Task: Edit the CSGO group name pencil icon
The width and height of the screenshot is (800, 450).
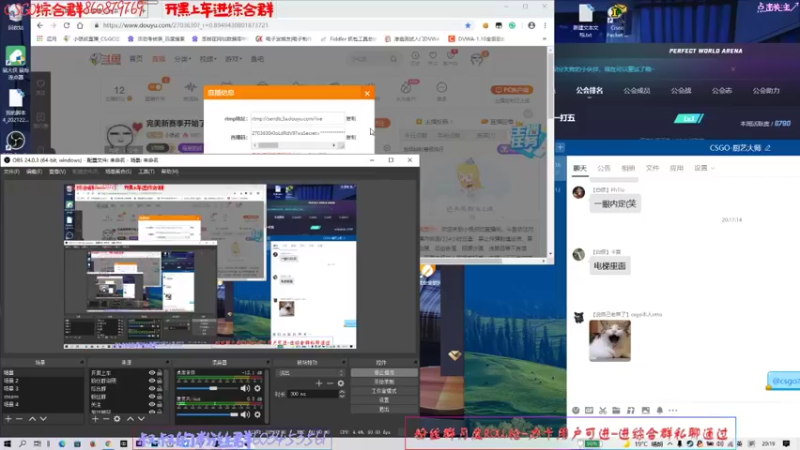Action: (x=767, y=148)
